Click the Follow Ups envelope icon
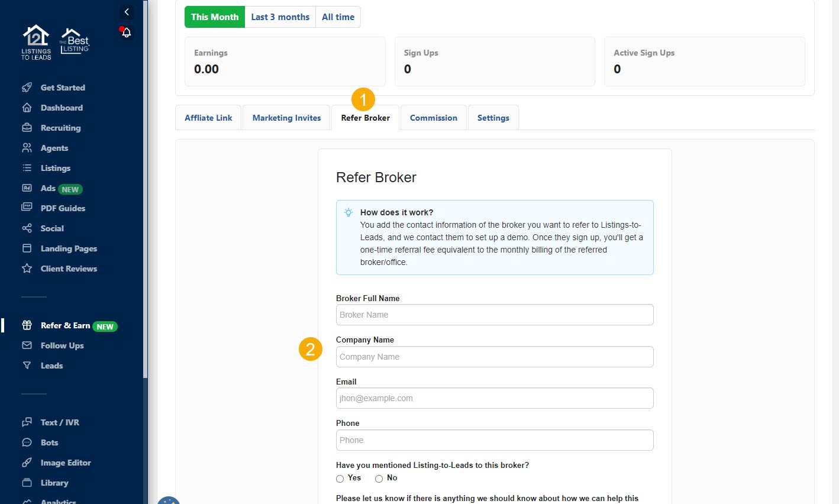Image resolution: width=839 pixels, height=504 pixels. coord(27,345)
